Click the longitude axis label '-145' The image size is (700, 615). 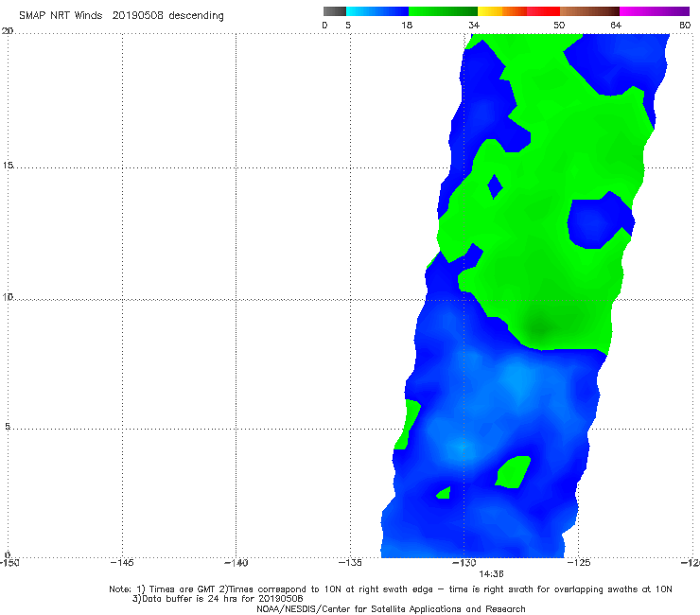pyautogui.click(x=122, y=563)
